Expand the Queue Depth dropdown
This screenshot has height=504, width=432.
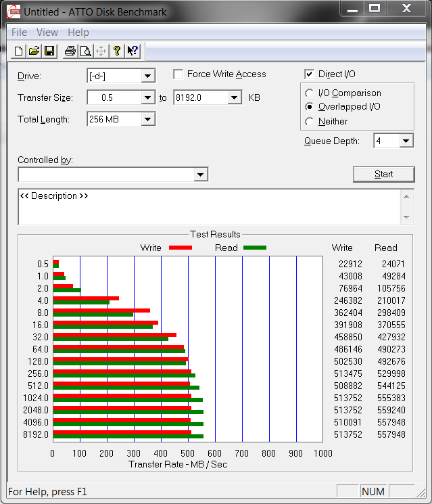point(406,141)
